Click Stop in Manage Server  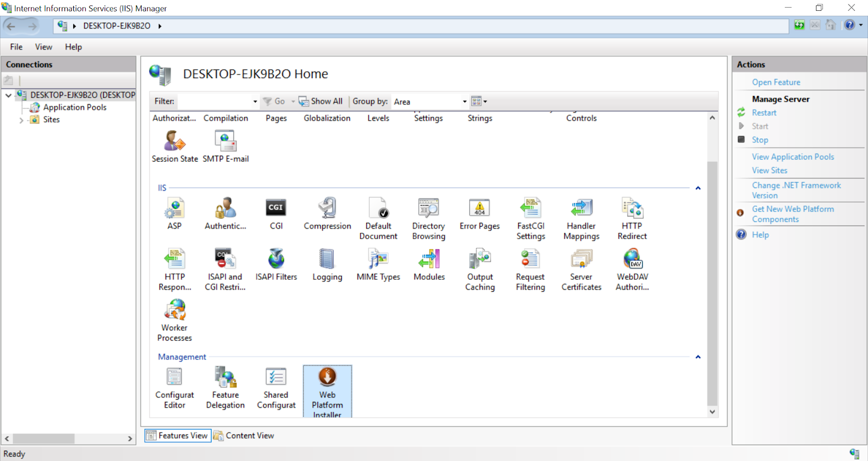click(x=759, y=140)
